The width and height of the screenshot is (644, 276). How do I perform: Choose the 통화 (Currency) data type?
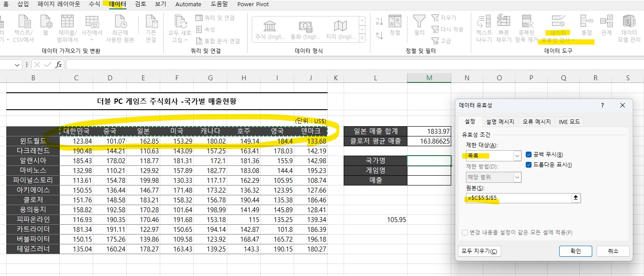coord(305,29)
